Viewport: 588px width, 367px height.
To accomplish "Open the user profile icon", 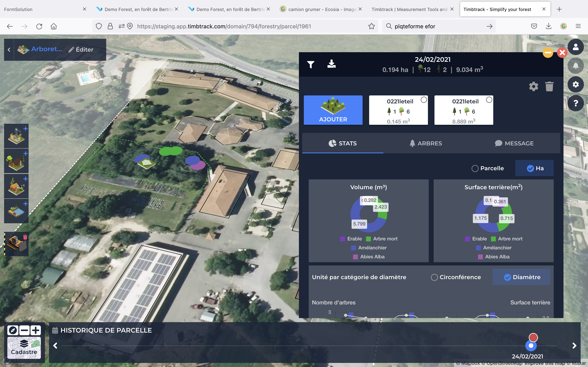I will [x=575, y=47].
